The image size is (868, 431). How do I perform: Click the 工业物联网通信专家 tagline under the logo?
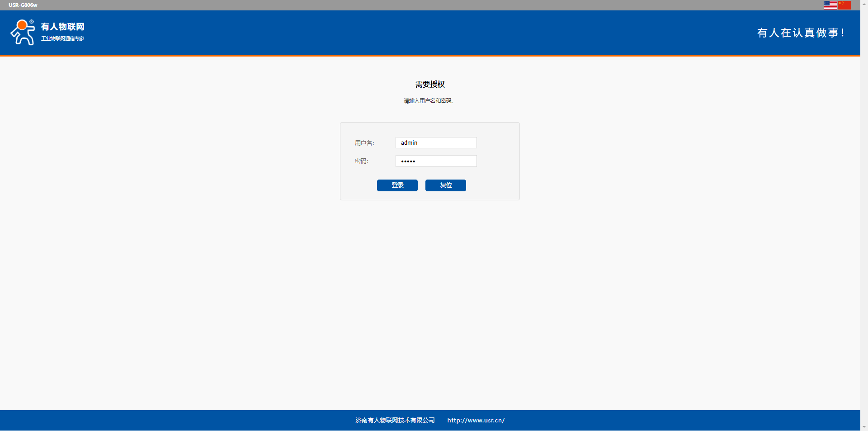[62, 38]
